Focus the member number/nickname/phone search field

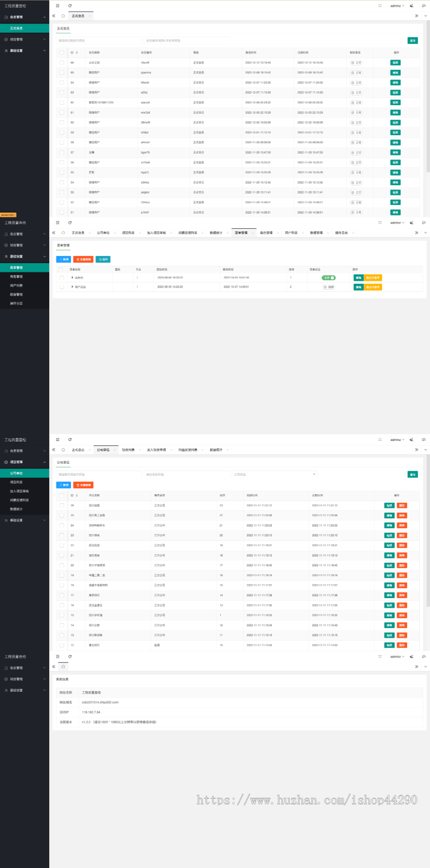pyautogui.click(x=187, y=41)
